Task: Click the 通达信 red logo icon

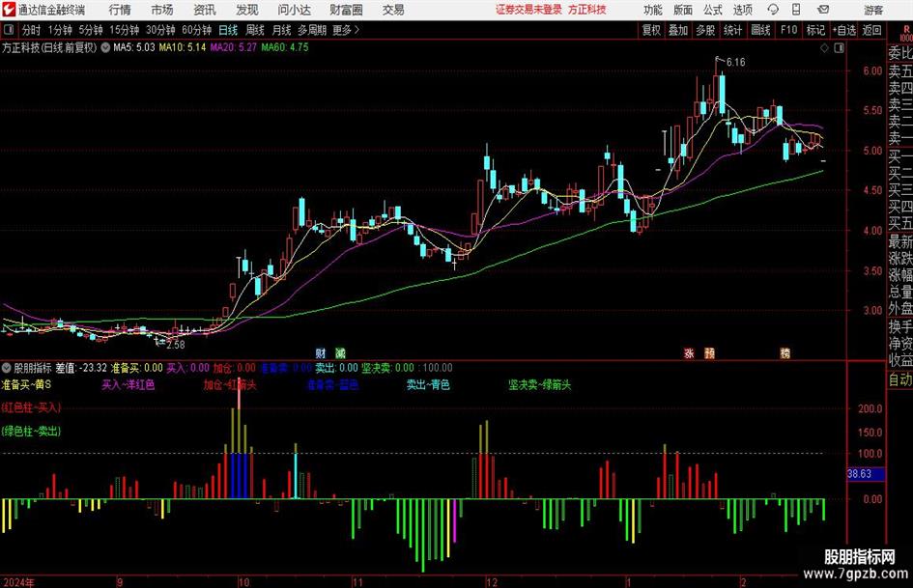Action: tap(8, 10)
